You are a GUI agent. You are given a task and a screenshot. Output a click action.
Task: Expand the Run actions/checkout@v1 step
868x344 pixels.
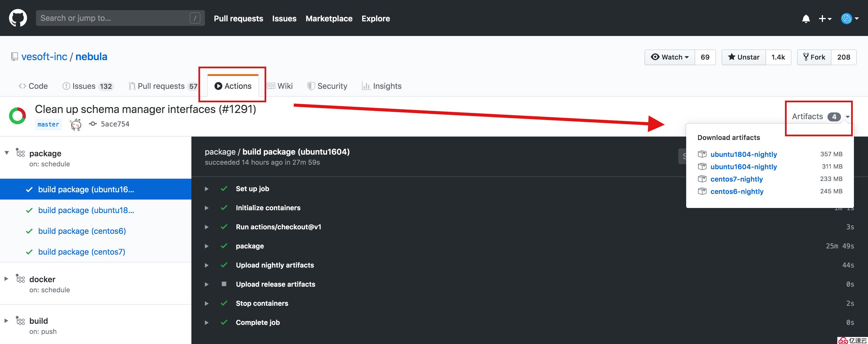207,227
